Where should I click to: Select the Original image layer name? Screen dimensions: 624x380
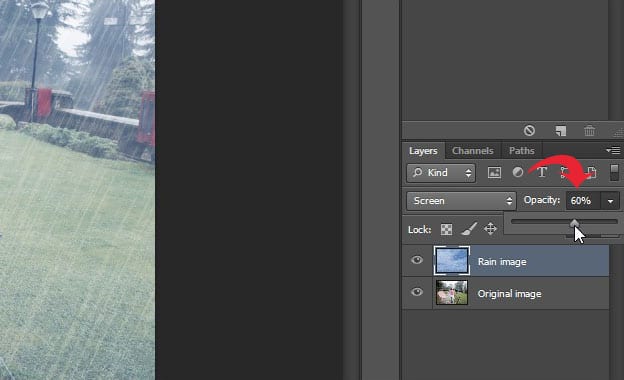[x=509, y=294]
